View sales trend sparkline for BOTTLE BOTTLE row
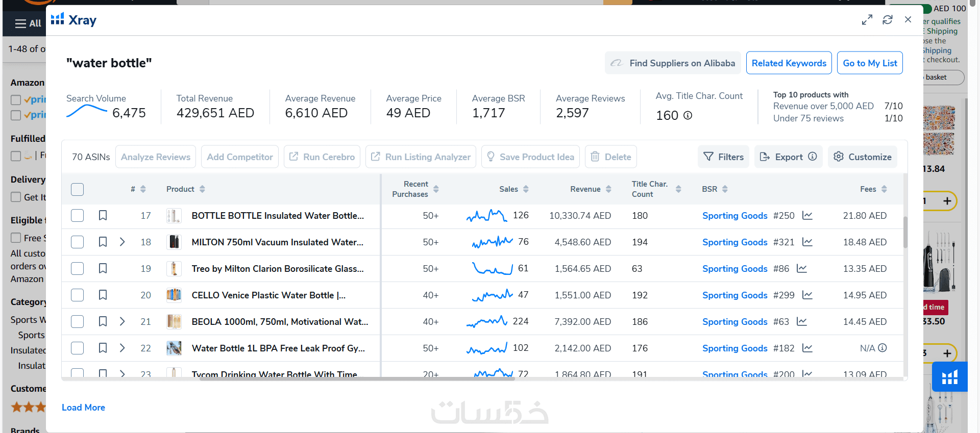The image size is (980, 433). 486,216
